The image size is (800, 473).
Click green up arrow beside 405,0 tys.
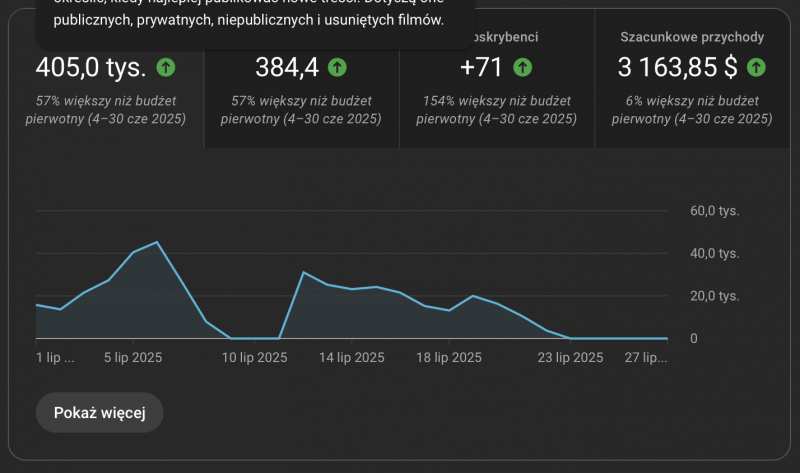click(x=166, y=68)
